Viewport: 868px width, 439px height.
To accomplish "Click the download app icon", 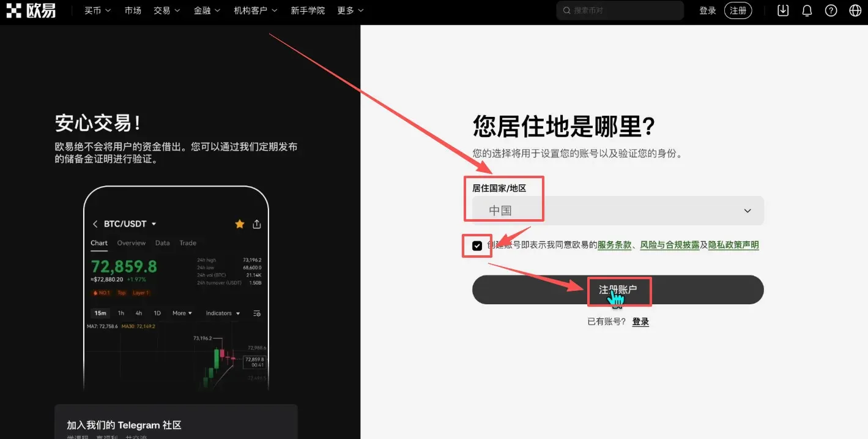I will 782,10.
